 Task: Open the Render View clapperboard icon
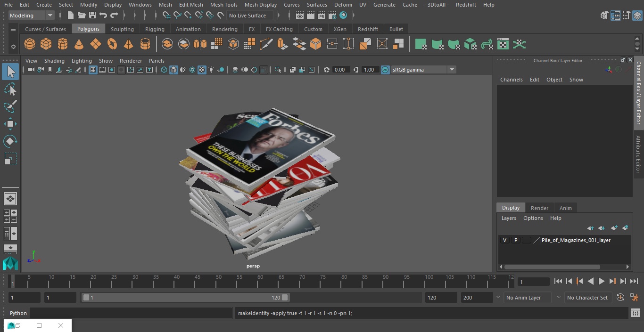click(x=300, y=16)
